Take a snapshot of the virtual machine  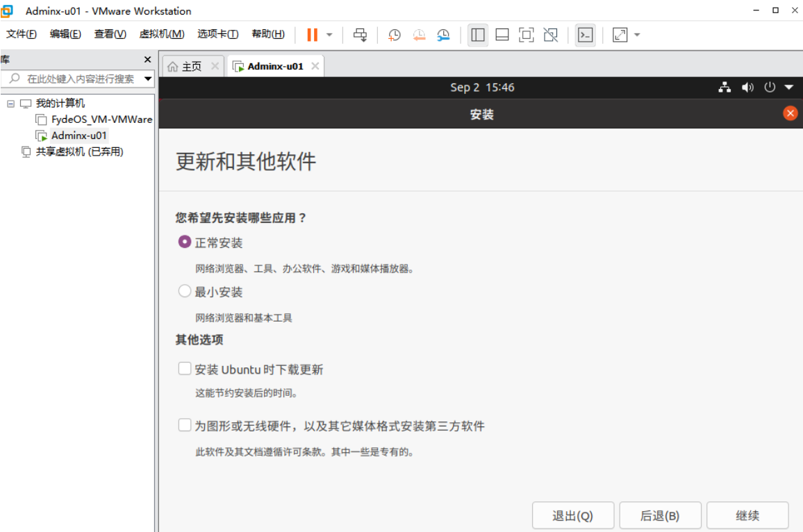395,35
